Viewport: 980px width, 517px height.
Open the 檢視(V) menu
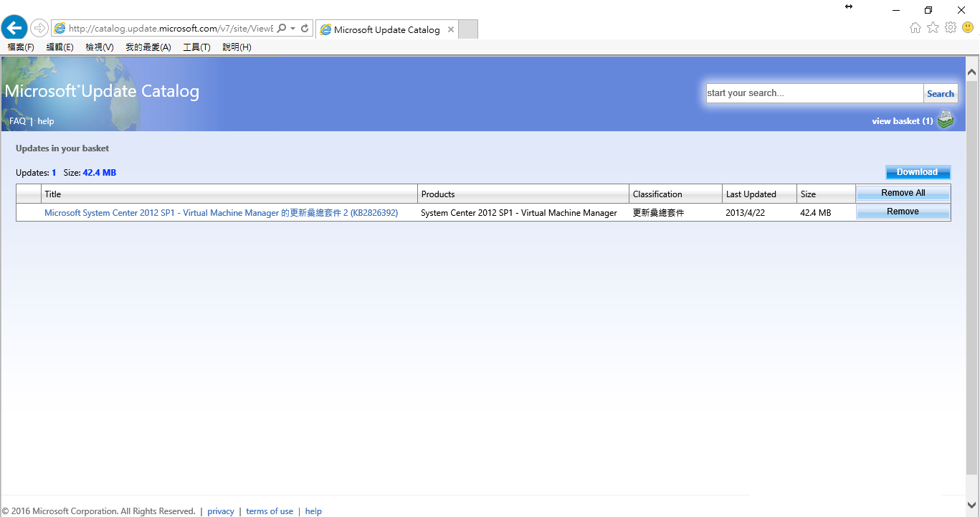point(99,47)
